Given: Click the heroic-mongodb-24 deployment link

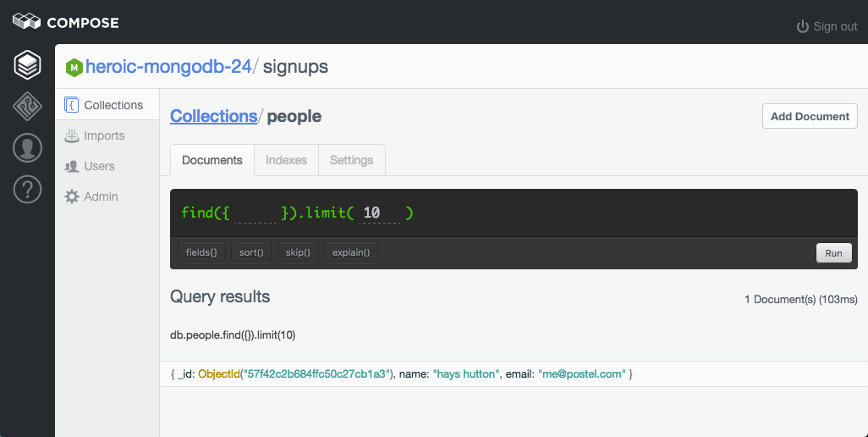Looking at the screenshot, I should tap(168, 66).
